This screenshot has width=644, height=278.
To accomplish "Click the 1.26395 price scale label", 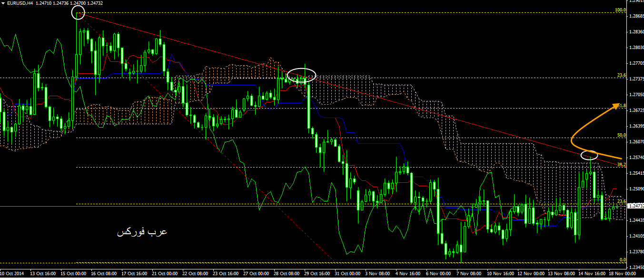I will click(x=636, y=126).
